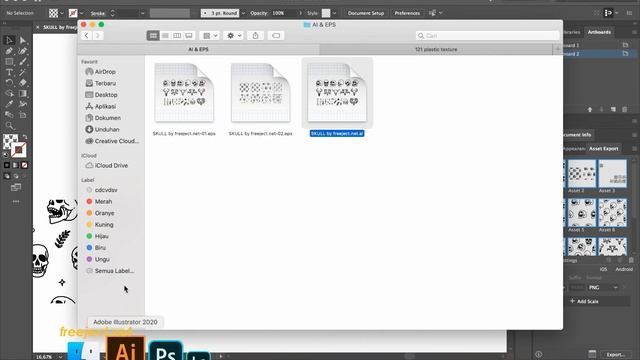Screen dimensions: 640x360
Task: Select the Rotate tool
Action: (x=9, y=83)
